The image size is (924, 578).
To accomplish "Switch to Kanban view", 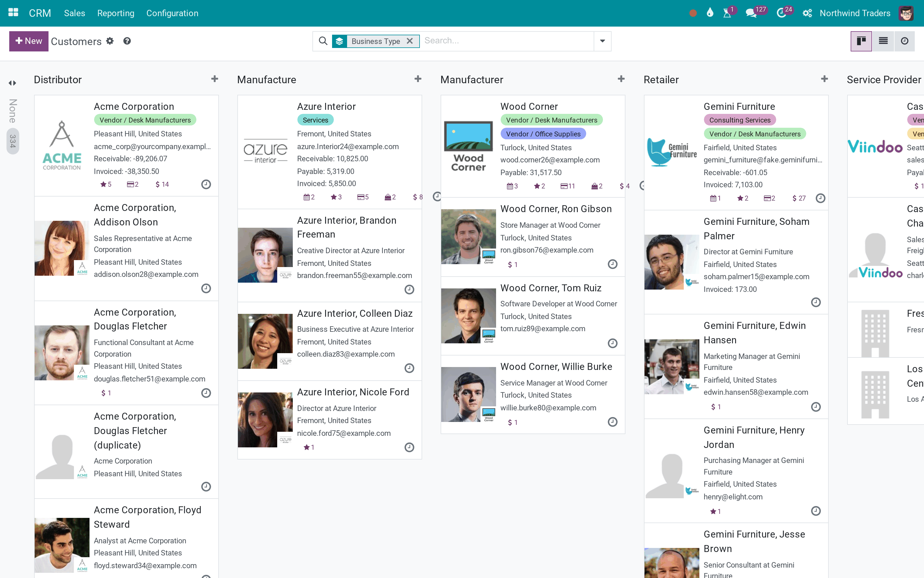I will pos(861,41).
